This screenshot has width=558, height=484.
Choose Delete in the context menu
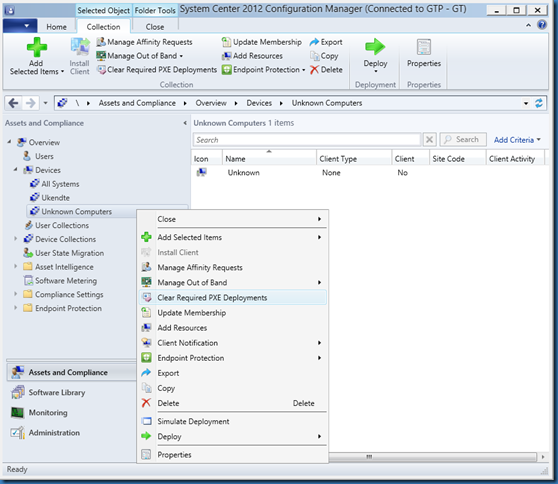[232, 403]
